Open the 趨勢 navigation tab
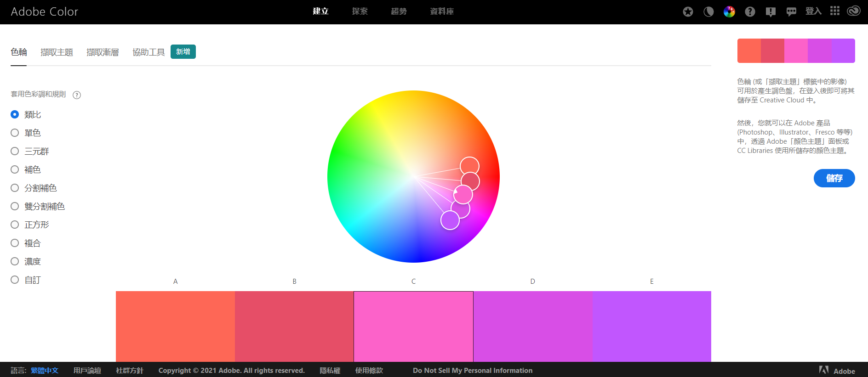Viewport: 868px width, 377px height. [399, 11]
